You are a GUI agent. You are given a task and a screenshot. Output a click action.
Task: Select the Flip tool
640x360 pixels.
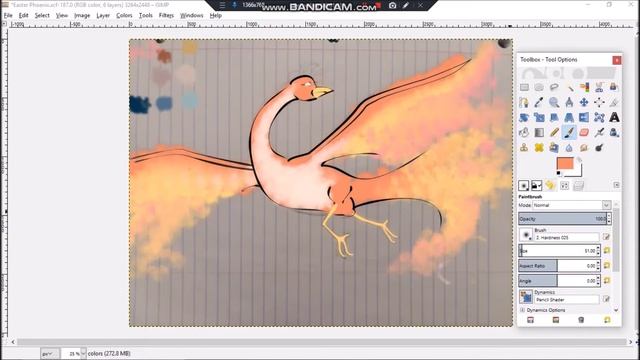584,118
